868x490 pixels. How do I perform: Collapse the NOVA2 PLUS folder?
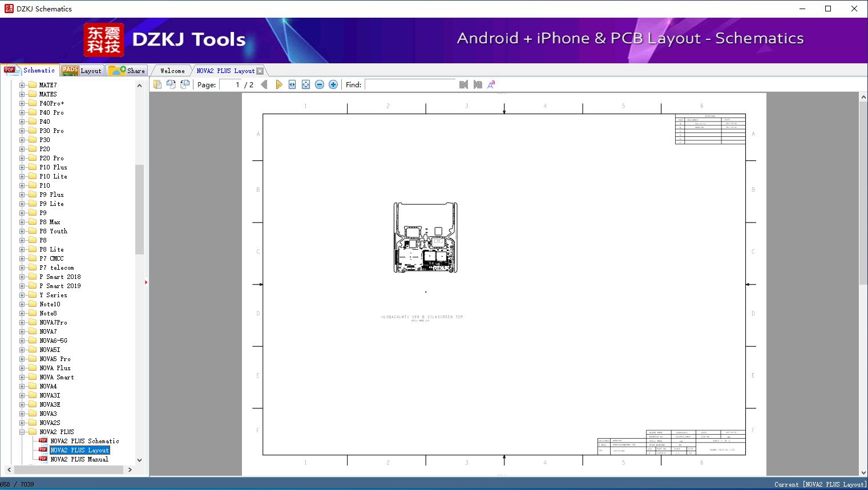[x=22, y=432]
